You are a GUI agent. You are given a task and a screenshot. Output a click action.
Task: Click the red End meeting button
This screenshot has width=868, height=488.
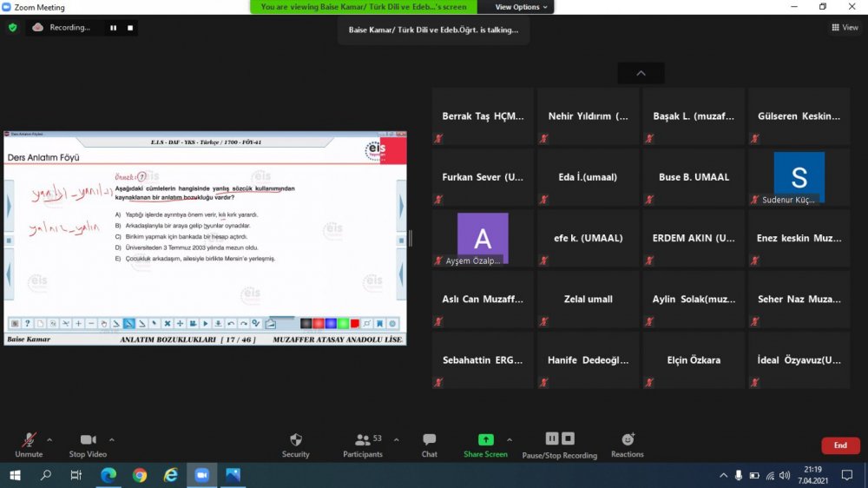839,445
